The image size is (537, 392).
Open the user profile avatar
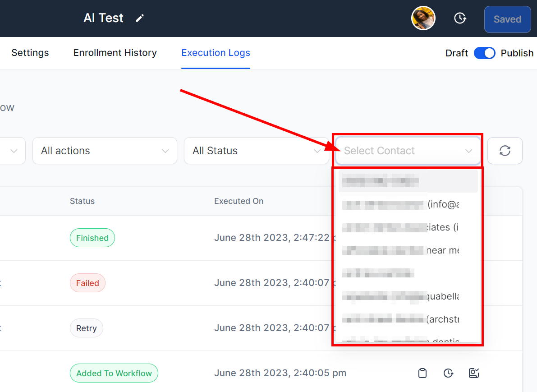tap(423, 18)
